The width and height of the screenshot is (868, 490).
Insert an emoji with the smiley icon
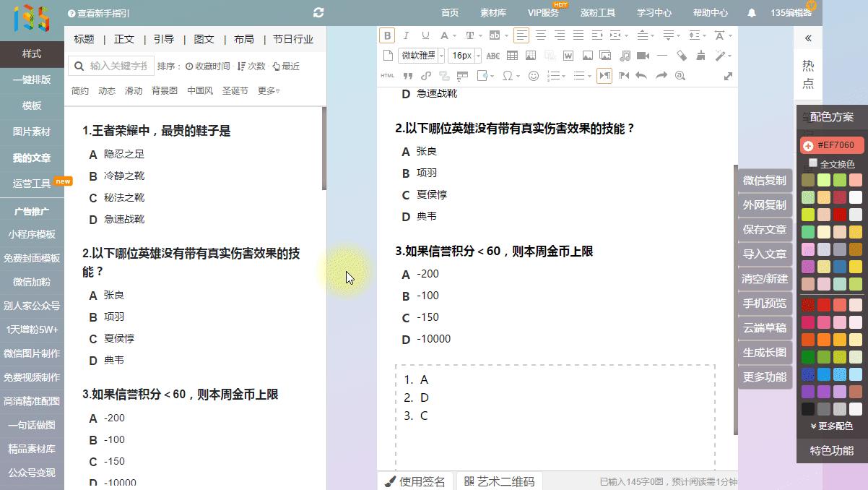tap(533, 74)
